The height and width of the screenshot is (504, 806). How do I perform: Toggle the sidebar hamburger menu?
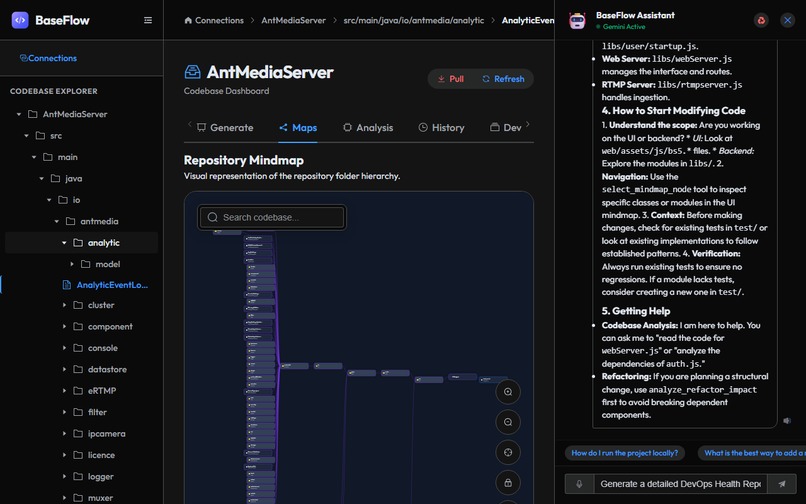(148, 20)
